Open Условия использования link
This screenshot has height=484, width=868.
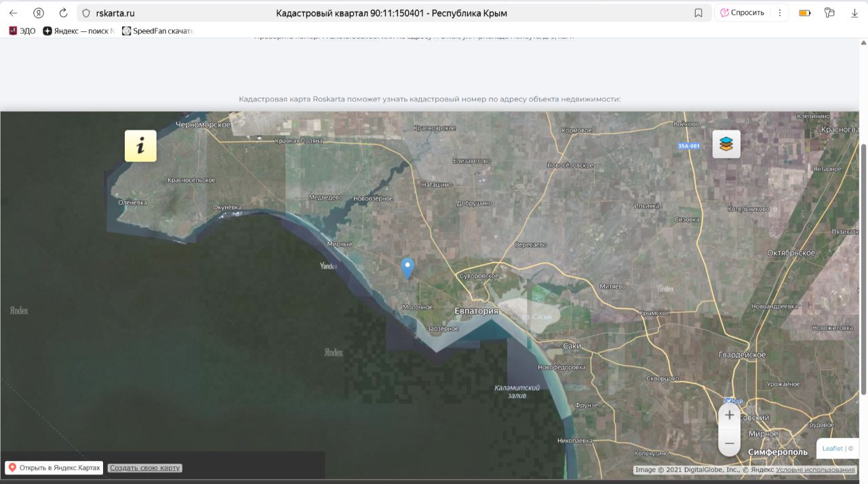click(x=815, y=470)
